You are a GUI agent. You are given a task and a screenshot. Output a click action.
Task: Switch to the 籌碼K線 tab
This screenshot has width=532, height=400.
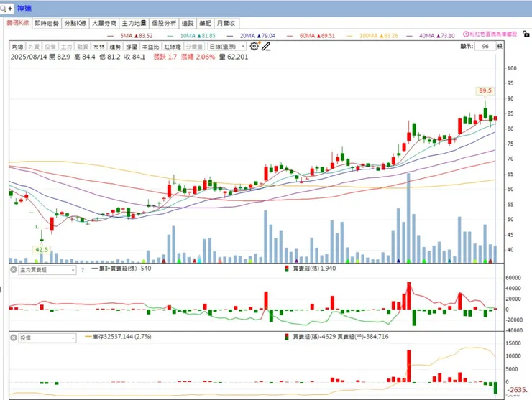[18, 23]
